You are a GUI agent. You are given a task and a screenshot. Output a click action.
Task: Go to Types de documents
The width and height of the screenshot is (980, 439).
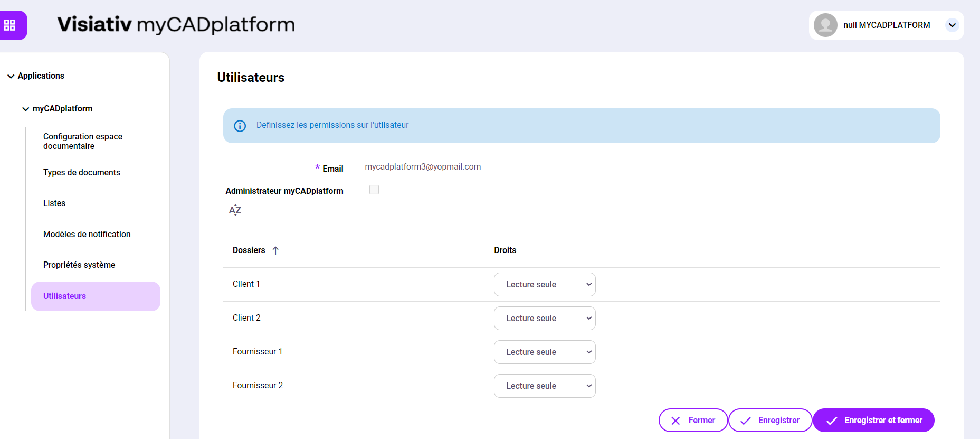pyautogui.click(x=82, y=173)
